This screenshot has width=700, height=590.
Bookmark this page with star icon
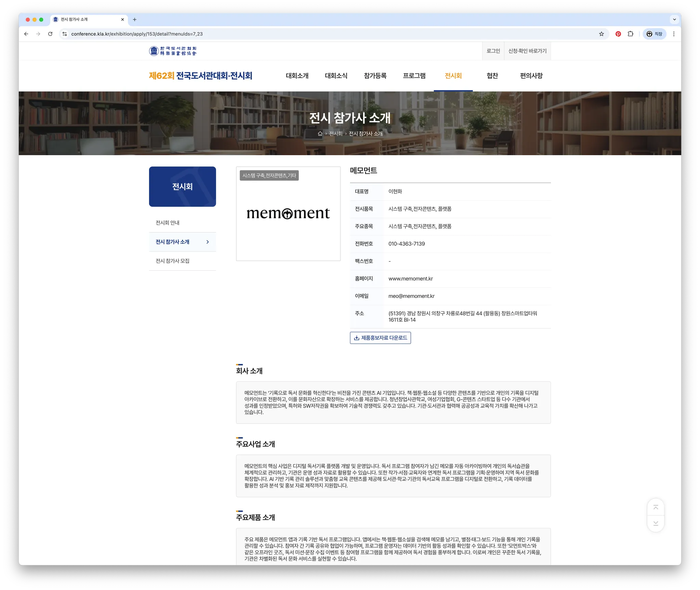pos(601,34)
